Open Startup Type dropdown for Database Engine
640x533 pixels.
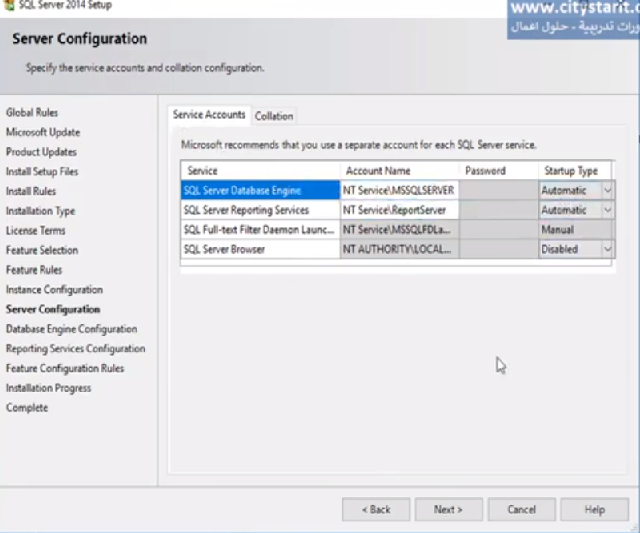pos(608,190)
